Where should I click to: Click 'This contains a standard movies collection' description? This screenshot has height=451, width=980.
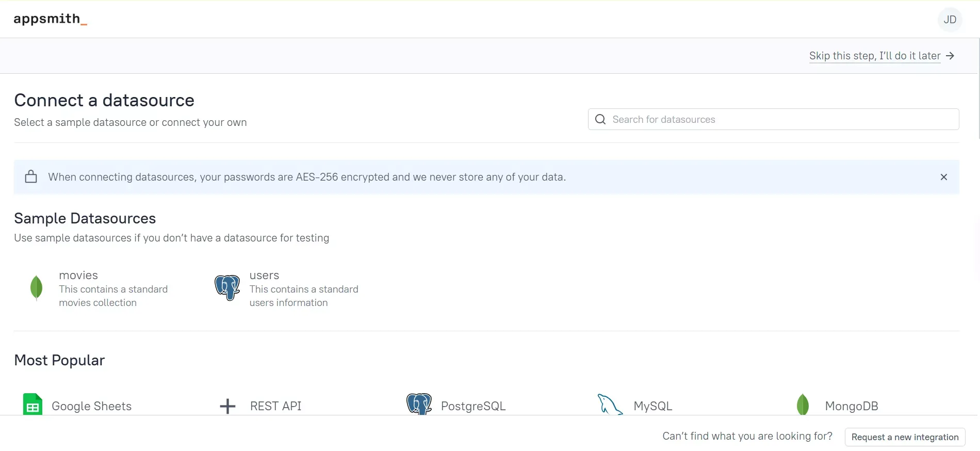coord(113,296)
